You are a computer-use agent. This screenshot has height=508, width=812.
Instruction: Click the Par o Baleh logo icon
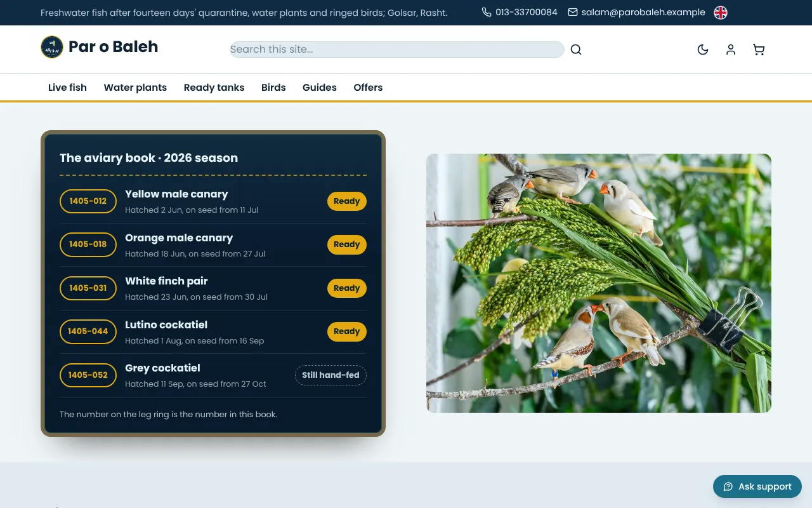[x=52, y=47]
